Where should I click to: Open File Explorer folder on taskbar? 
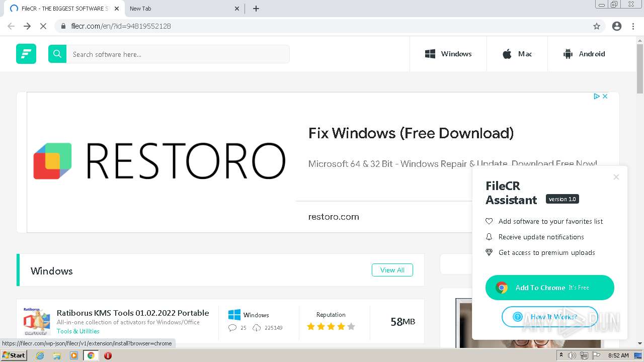point(57,355)
